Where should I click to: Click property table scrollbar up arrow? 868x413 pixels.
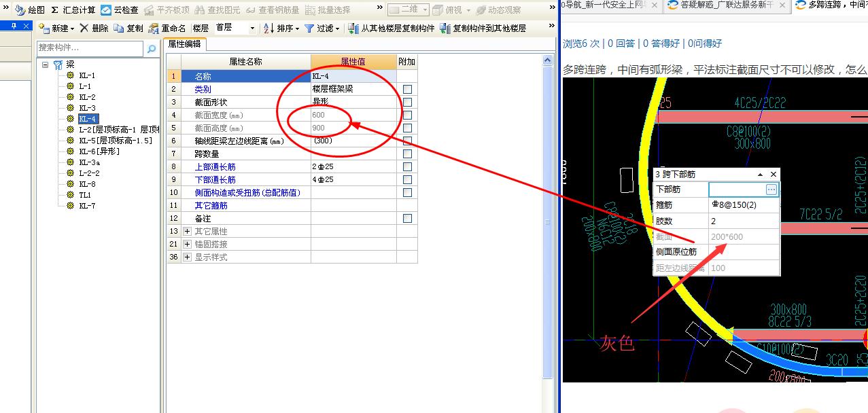pos(548,60)
